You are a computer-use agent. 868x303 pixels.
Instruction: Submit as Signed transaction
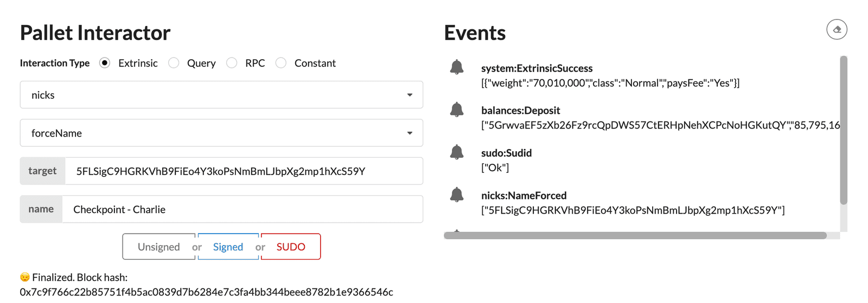pos(228,247)
